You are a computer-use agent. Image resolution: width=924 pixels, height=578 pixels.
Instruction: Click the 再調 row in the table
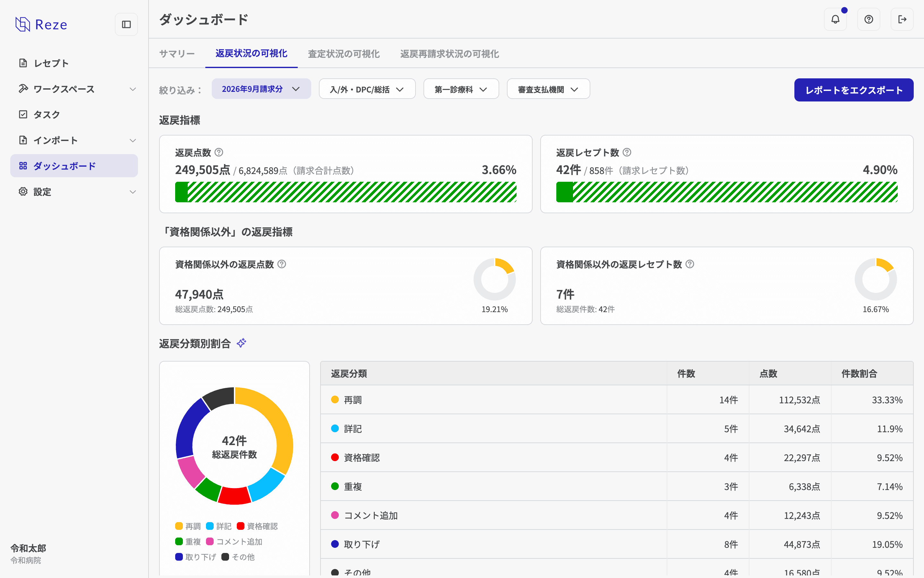(x=617, y=399)
